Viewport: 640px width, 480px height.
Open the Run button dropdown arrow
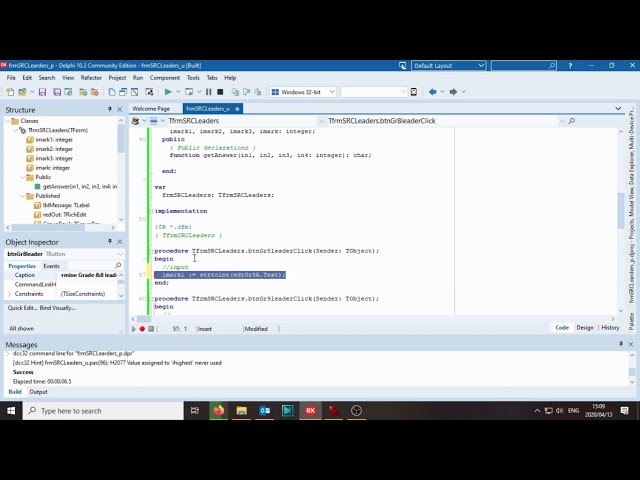pos(178,92)
